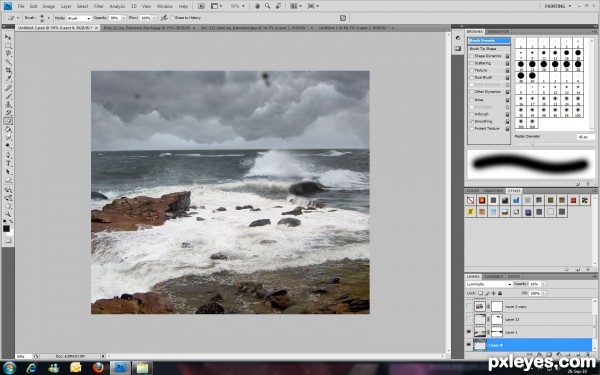This screenshot has width=600, height=375.
Task: Launch Bridge from the application bar
Action: pyautogui.click(x=201, y=6)
